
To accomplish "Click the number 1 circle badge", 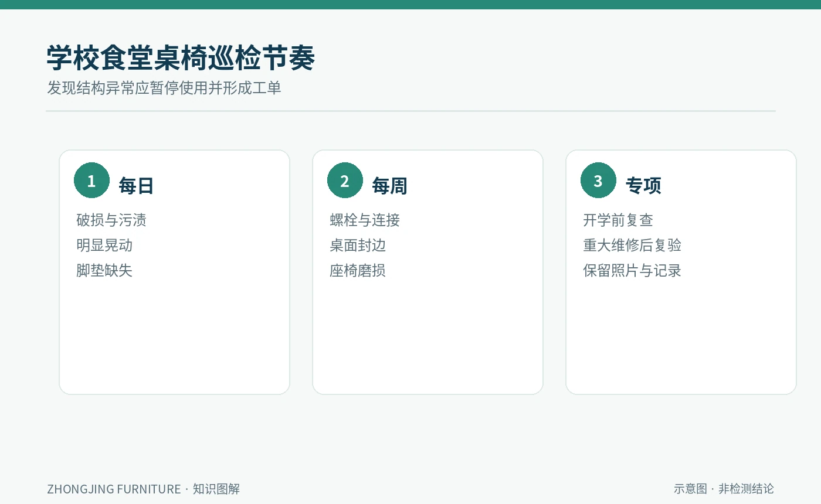I will click(91, 181).
